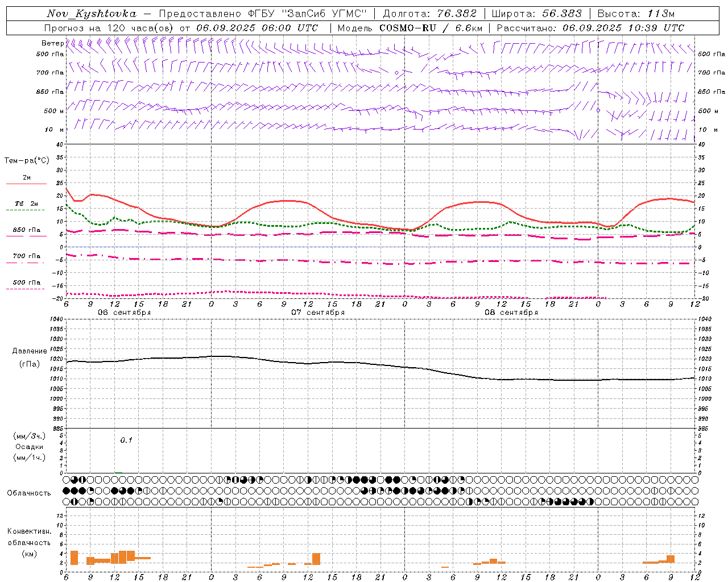This screenshot has height=582, width=728.
Task: Click the (мм/3ч.) precipitation unit label
Action: [30, 436]
